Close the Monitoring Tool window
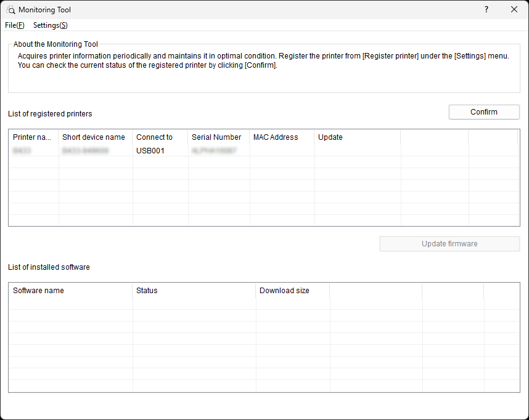Viewport: 529px width, 420px height. 514,10
